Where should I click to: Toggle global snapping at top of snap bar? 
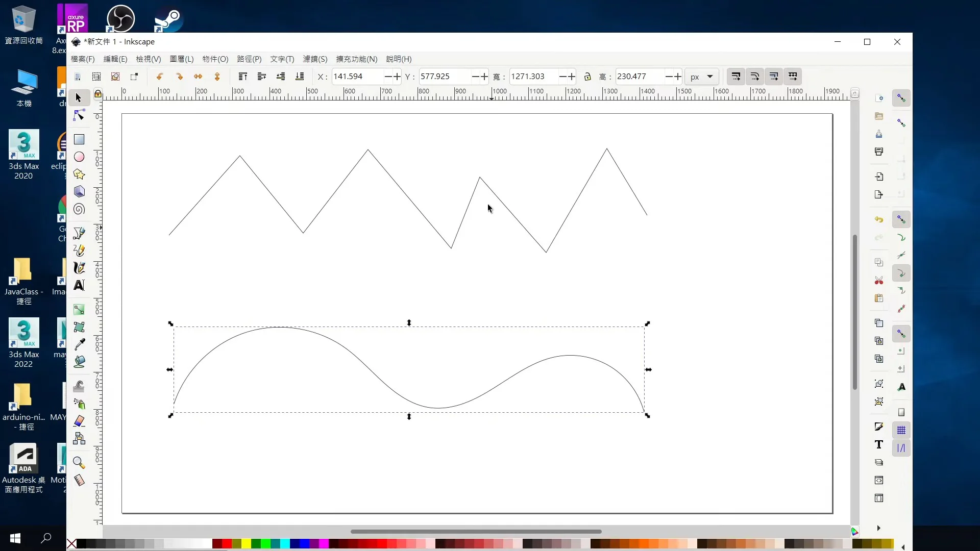(x=901, y=98)
